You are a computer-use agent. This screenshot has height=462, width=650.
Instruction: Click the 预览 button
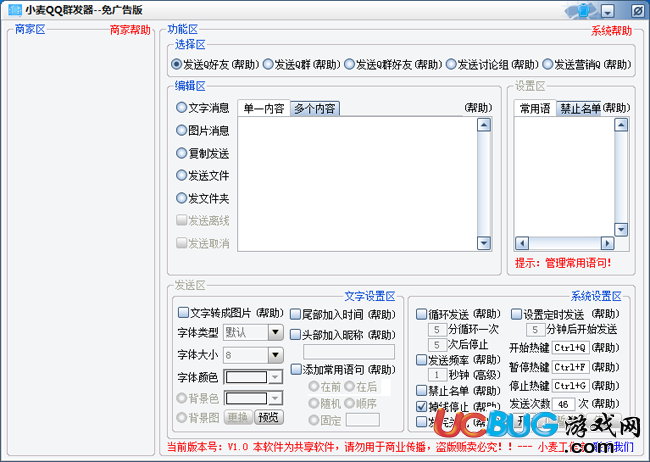pos(269,417)
